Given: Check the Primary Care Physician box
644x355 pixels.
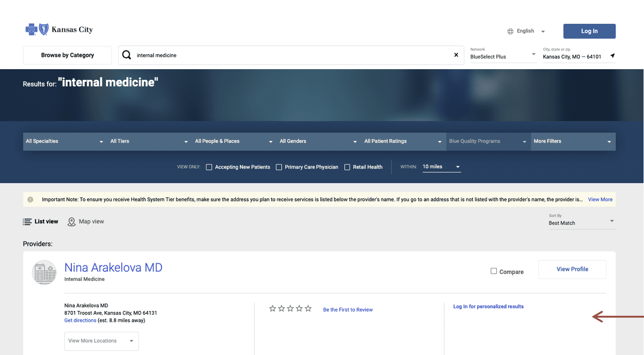Looking at the screenshot, I should click(x=279, y=167).
